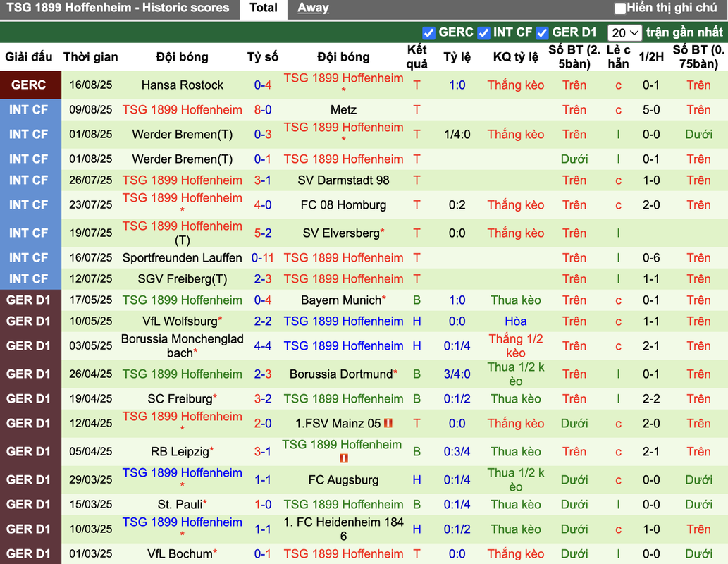The image size is (728, 564).
Task: Click the 0-4 score against Bayern Munich
Action: 263,300
